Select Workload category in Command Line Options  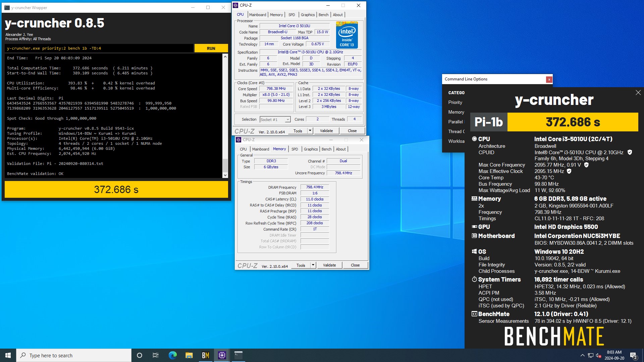456,141
